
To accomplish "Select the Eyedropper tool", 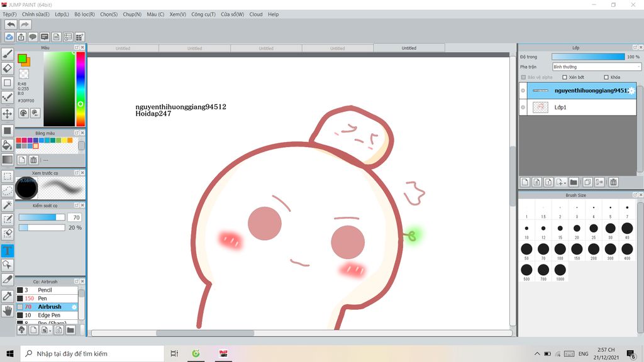I will point(8,296).
